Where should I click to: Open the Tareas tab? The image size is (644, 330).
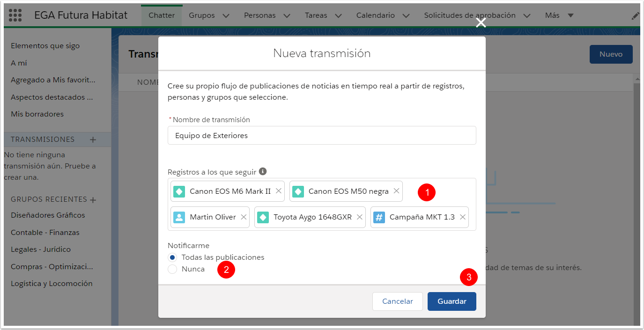(x=316, y=15)
